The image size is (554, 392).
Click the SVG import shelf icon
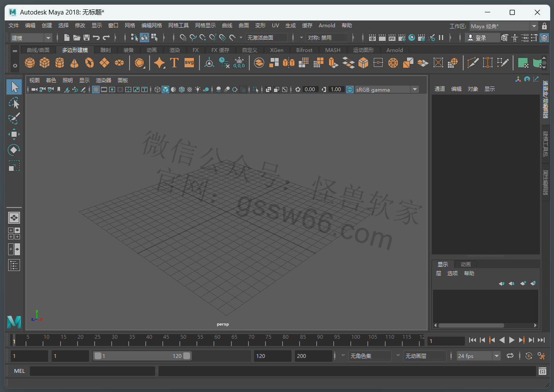(x=189, y=63)
